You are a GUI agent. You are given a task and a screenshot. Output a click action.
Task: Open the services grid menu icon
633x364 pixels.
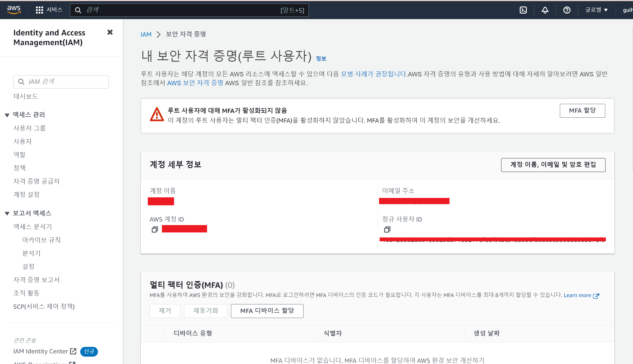[39, 10]
